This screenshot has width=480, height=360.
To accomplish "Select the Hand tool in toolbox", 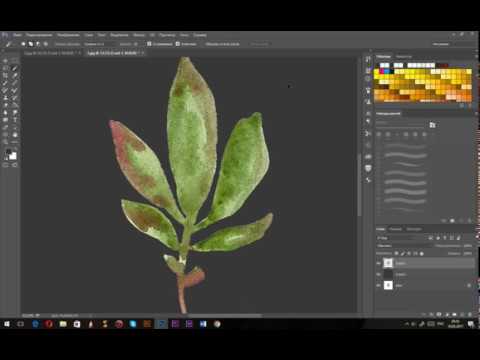I will click(x=15, y=135).
